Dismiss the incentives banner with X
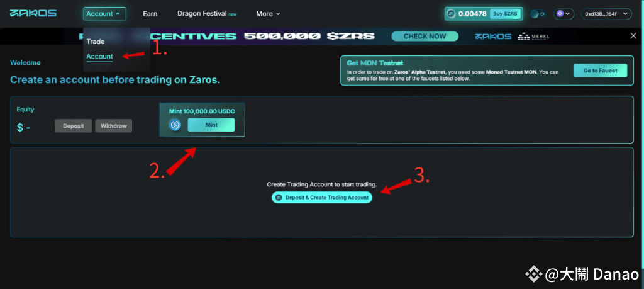This screenshot has height=289, width=644. click(633, 36)
